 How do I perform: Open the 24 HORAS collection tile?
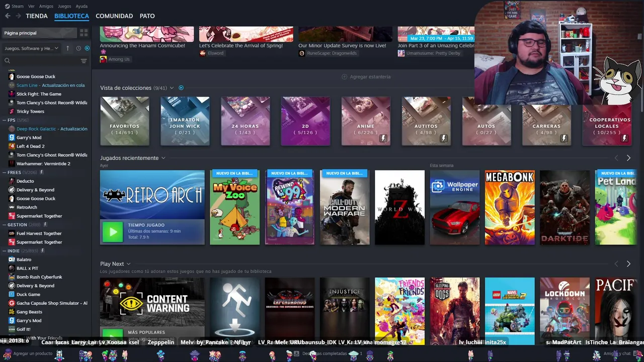click(x=245, y=121)
